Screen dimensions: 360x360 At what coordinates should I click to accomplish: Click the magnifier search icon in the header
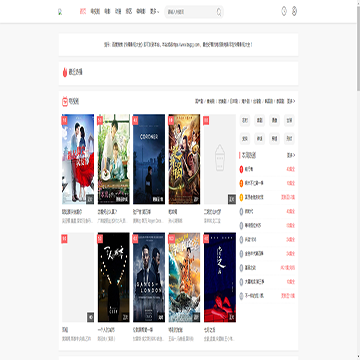coord(219,12)
